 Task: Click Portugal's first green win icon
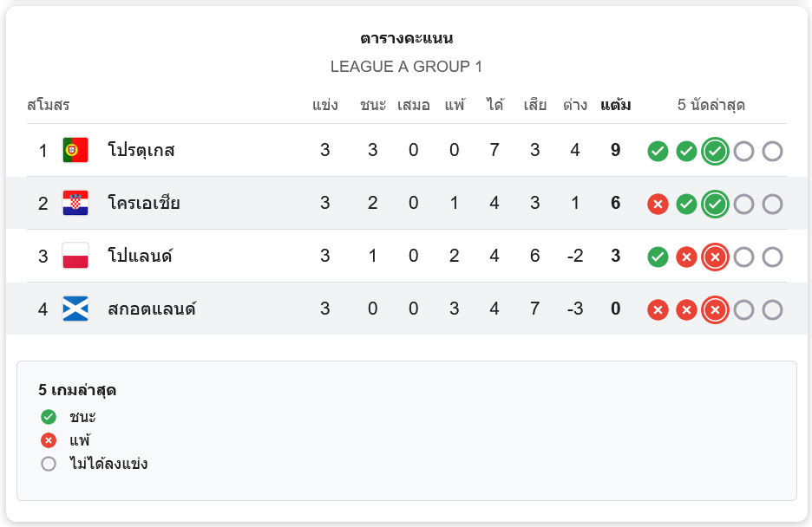(x=658, y=152)
